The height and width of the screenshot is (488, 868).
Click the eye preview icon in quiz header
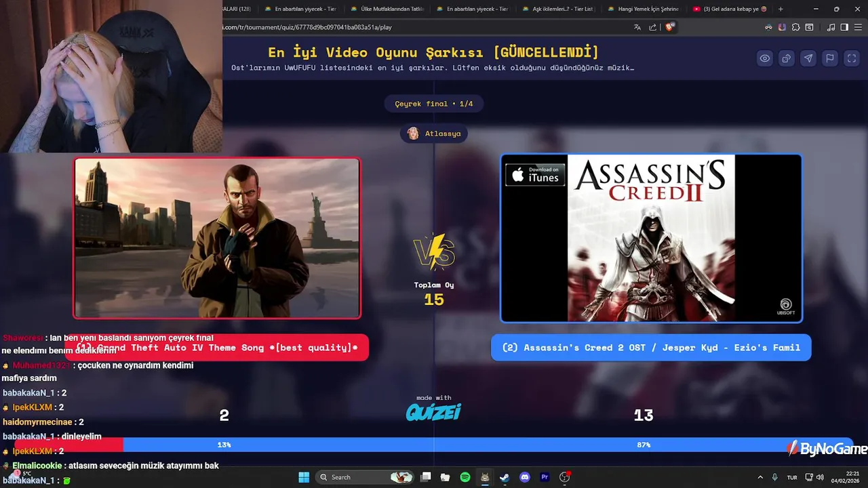coord(765,58)
